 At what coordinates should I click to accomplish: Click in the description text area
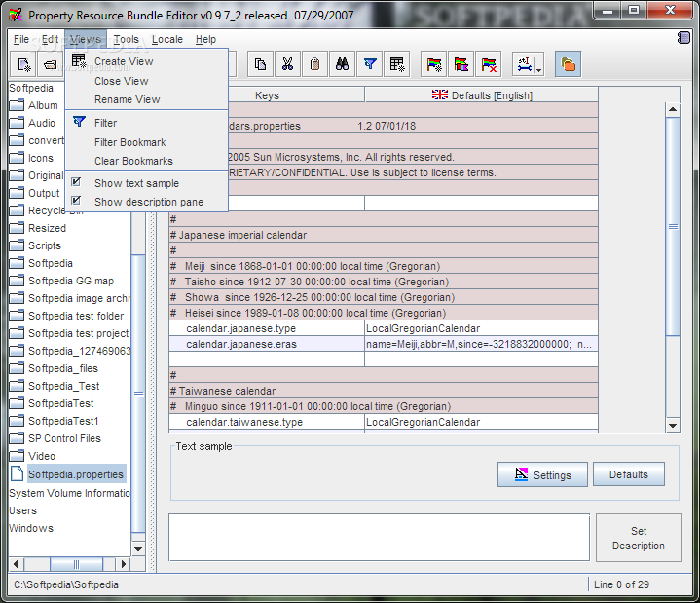(x=379, y=538)
